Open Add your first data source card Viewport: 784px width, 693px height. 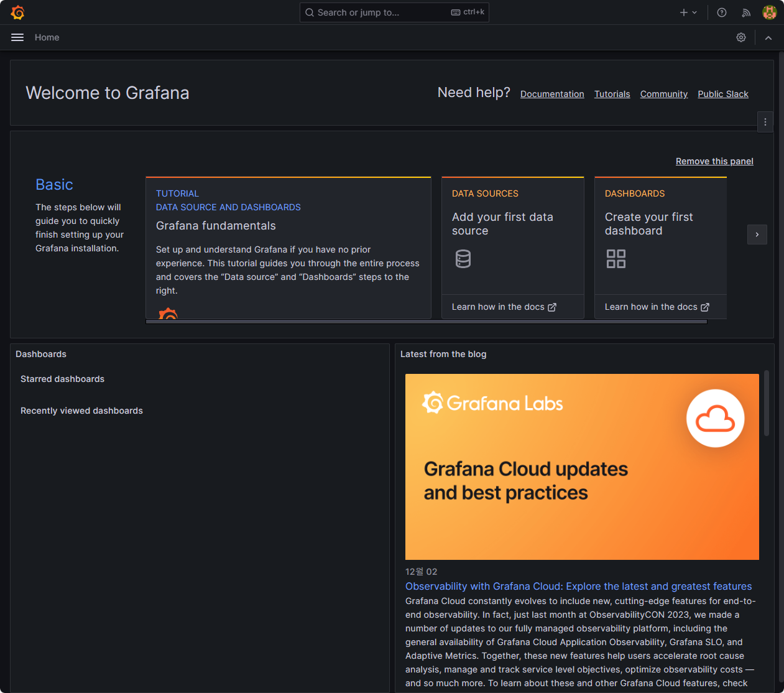click(513, 236)
